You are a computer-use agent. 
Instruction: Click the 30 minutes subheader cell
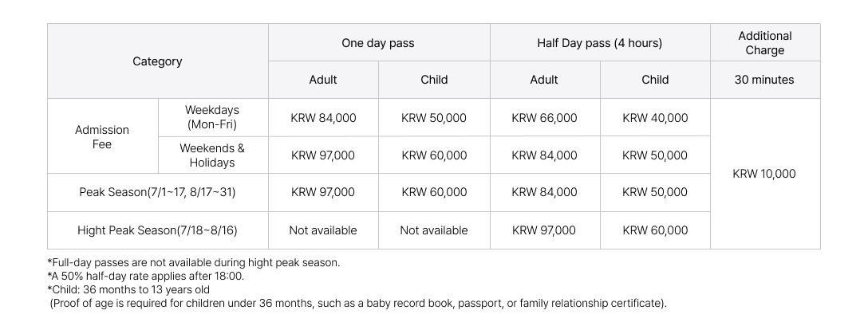click(764, 80)
